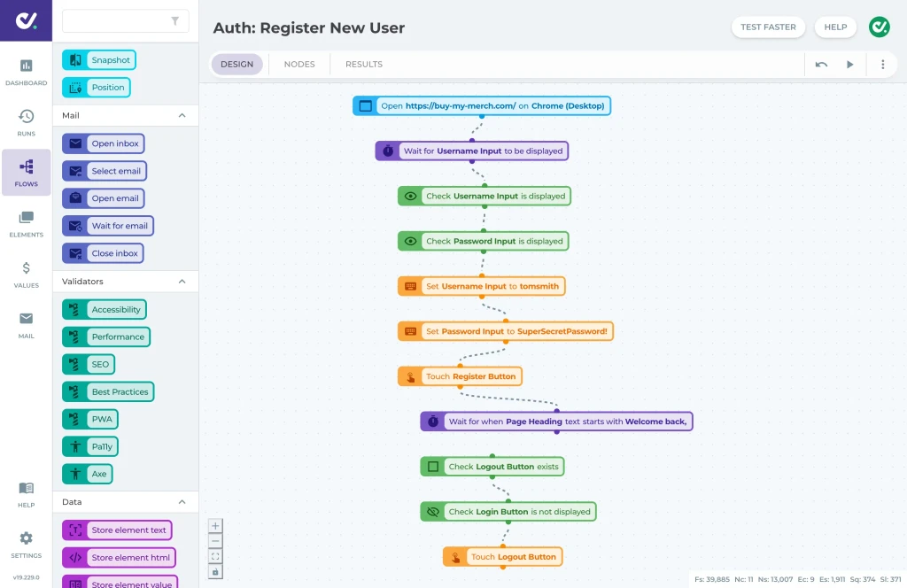The width and height of the screenshot is (907, 588).
Task: Select Set Username Input to tomsmith node
Action: click(481, 286)
